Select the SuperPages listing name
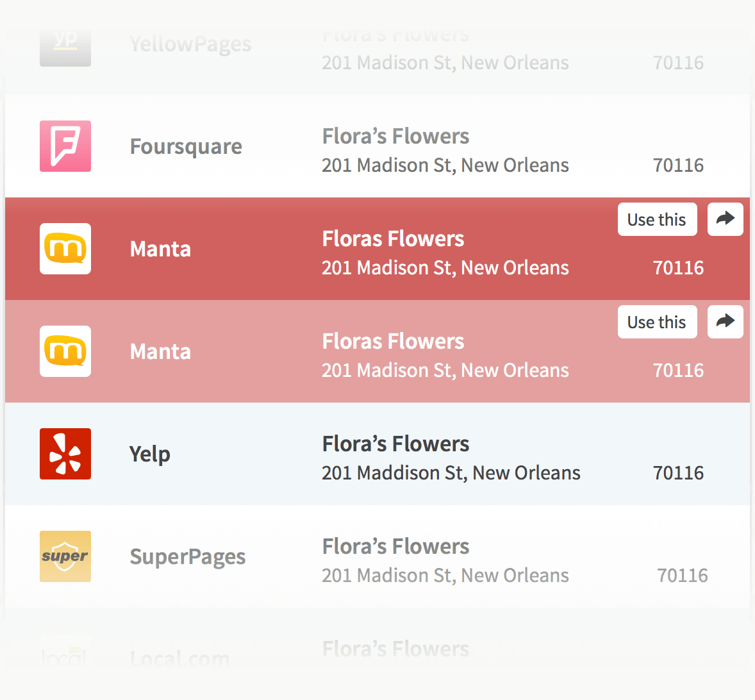The height and width of the screenshot is (700, 755). (x=188, y=557)
